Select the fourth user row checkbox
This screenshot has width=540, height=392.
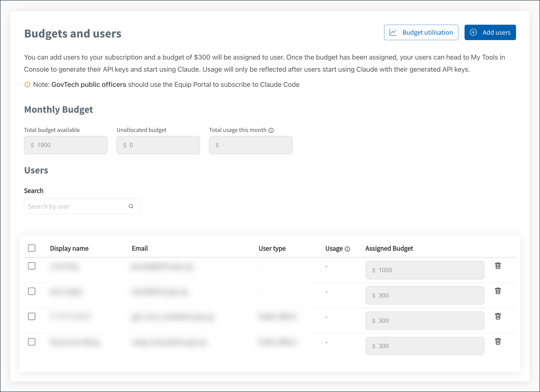pos(32,341)
